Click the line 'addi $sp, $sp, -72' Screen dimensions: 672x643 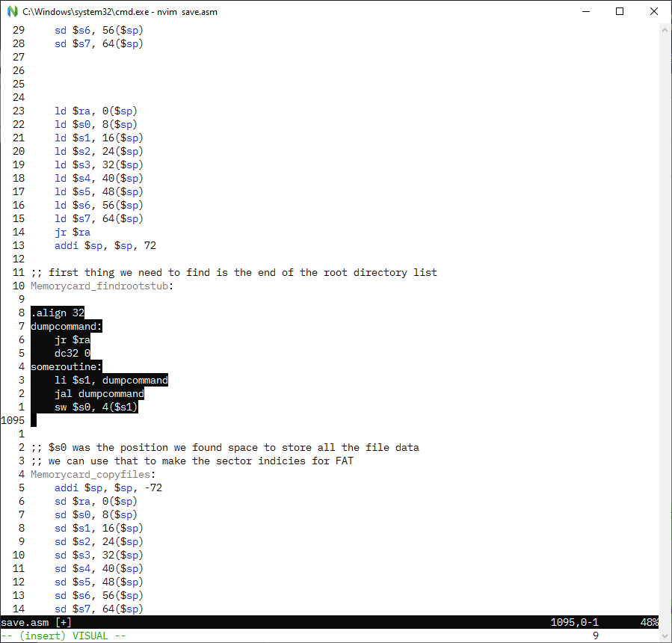[x=108, y=487]
